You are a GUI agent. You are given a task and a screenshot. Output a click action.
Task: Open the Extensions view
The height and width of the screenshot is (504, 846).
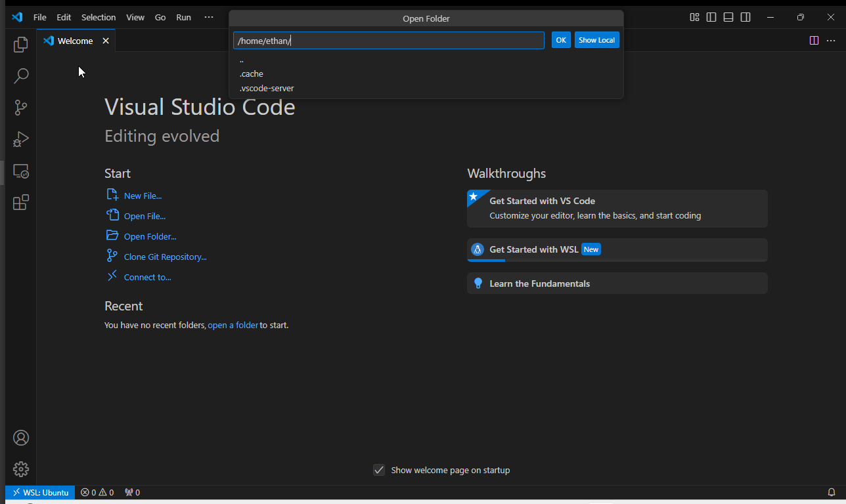click(21, 203)
